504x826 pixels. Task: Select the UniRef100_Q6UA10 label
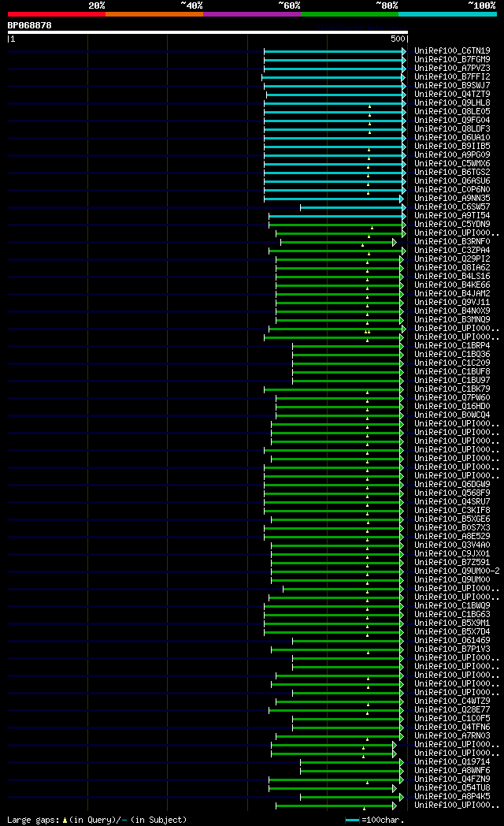[452, 137]
